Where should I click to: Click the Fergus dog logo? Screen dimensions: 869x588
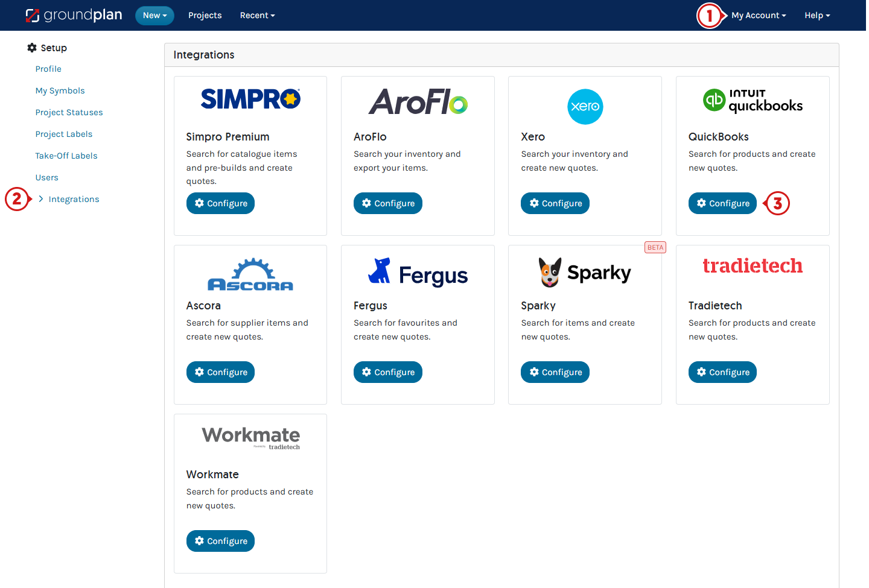click(418, 273)
